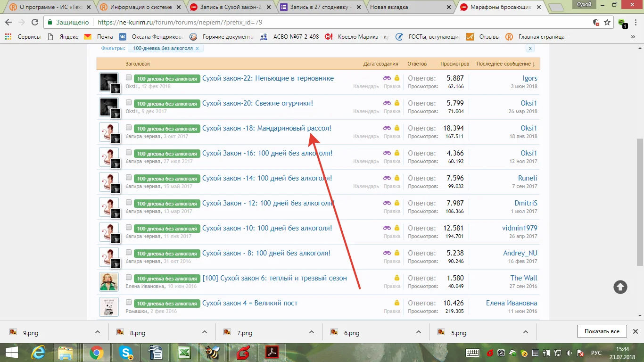Screen dimensions: 644x362
Task: Click 'Показать все' in the downloads bar
Action: [602, 331]
